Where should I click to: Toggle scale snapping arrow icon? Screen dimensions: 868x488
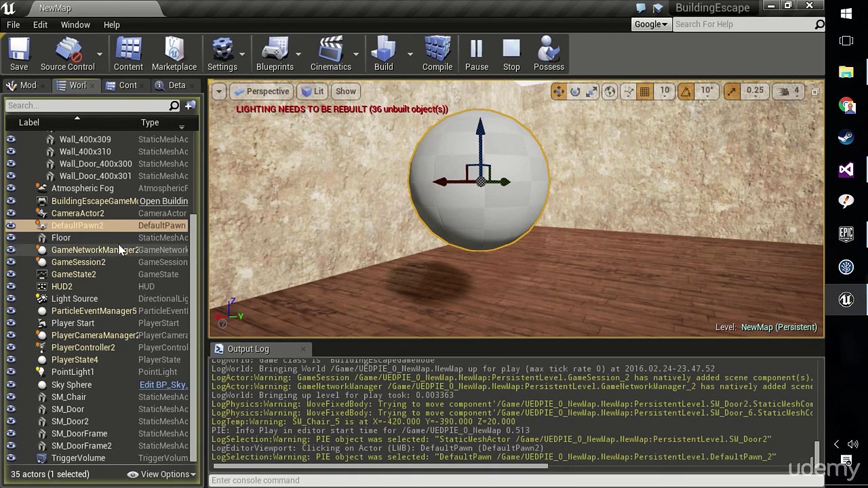pos(732,91)
